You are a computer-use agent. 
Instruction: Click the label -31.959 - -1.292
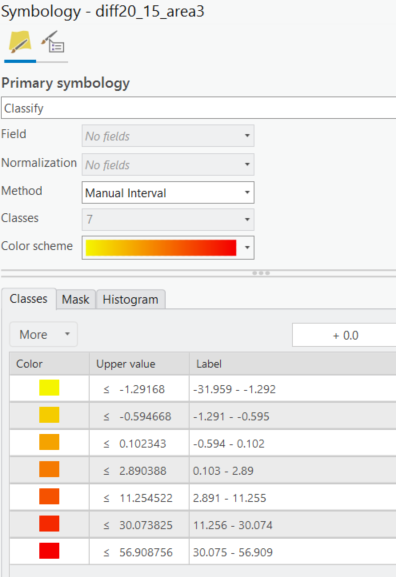click(234, 389)
